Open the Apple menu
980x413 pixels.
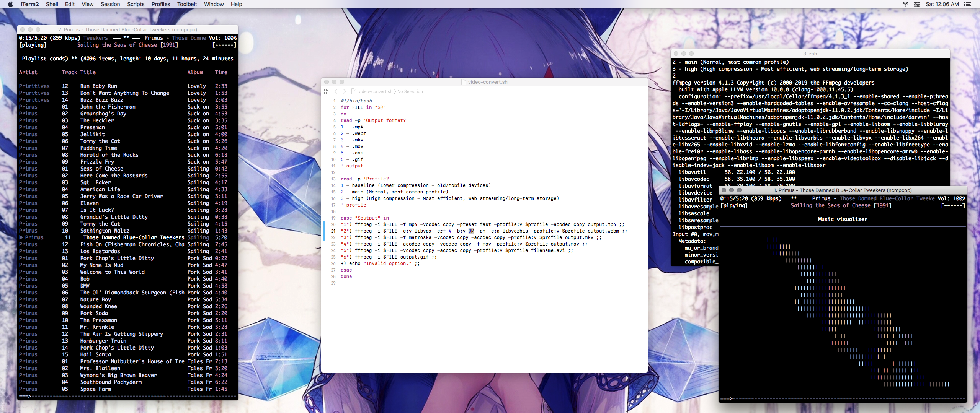tap(10, 4)
